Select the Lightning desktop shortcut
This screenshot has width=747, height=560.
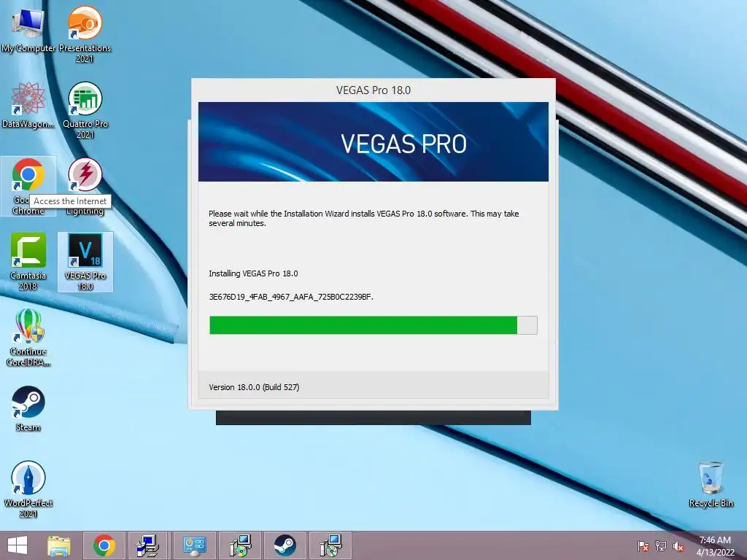coord(85,186)
